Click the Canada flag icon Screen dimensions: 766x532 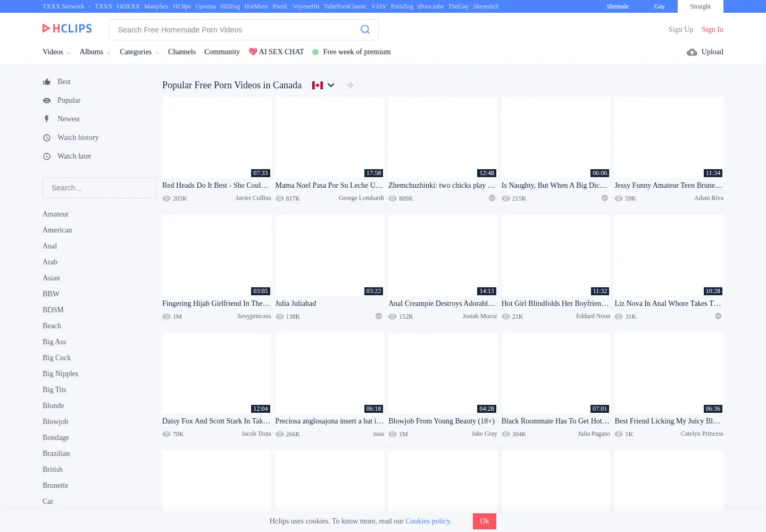click(x=318, y=85)
